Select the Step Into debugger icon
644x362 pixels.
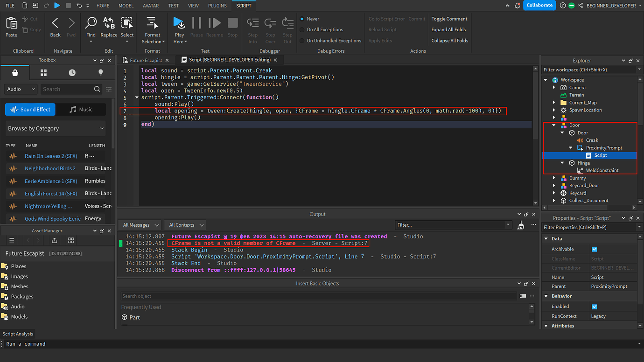pos(252,22)
